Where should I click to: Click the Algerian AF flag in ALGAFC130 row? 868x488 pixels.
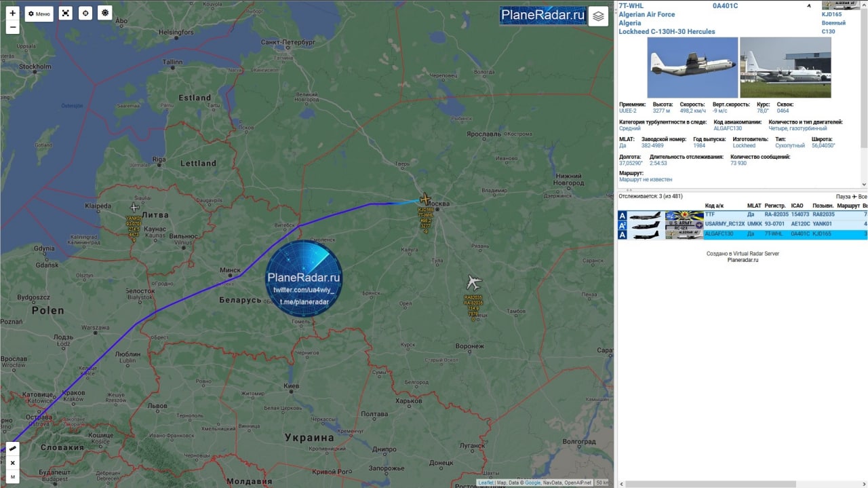pyautogui.click(x=684, y=235)
